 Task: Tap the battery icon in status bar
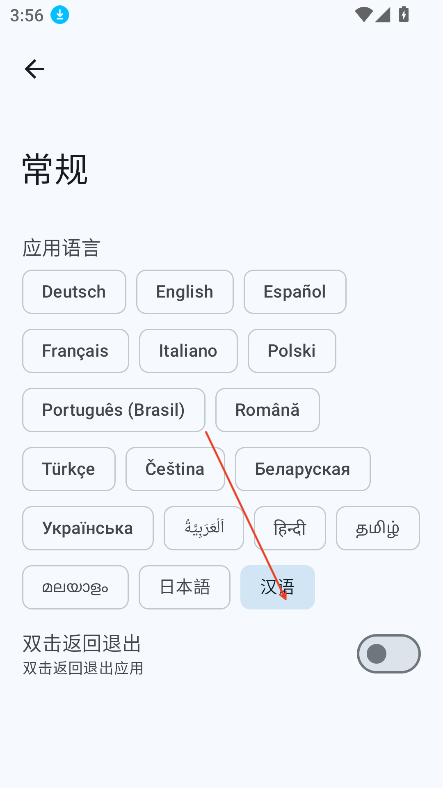(x=403, y=15)
